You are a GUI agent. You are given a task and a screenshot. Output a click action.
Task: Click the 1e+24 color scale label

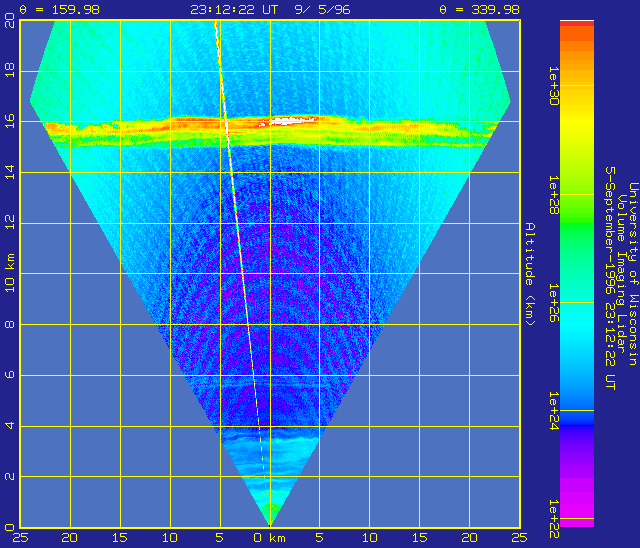(553, 411)
